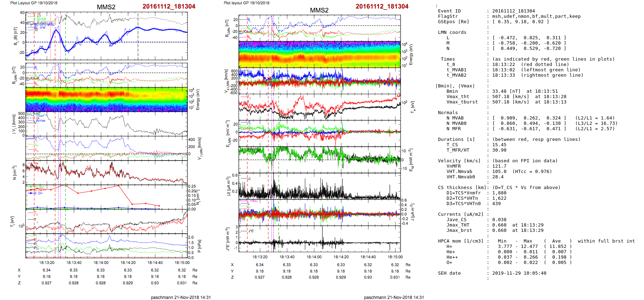Click the ion energy spectrogram in the left plot
The height and width of the screenshot is (300, 644).
tap(106, 99)
